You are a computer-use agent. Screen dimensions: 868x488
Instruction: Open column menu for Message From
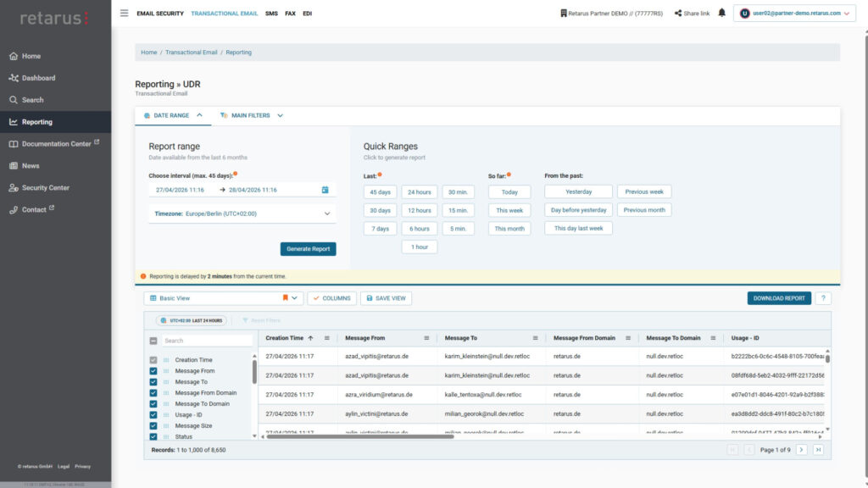(x=422, y=338)
